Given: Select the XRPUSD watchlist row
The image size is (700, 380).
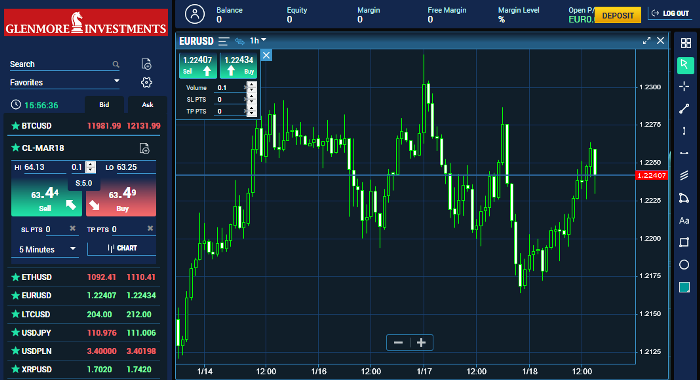Looking at the screenshot, I should click(84, 369).
